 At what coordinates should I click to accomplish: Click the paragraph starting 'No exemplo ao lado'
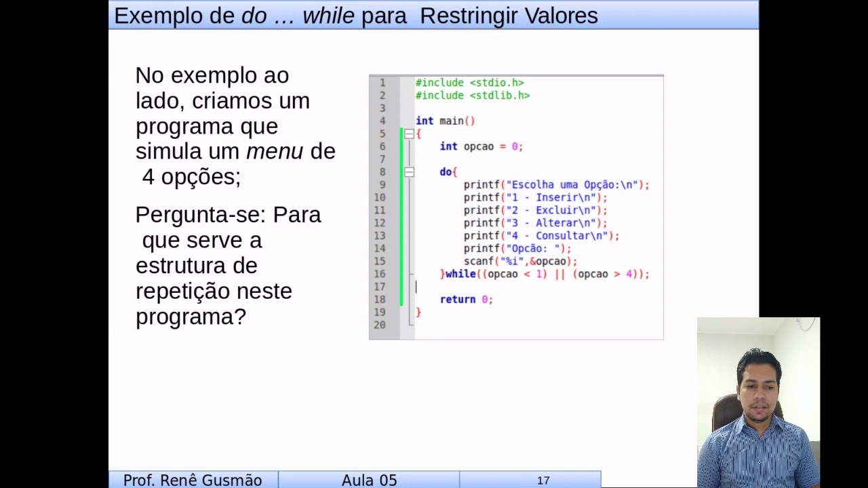pyautogui.click(x=235, y=126)
